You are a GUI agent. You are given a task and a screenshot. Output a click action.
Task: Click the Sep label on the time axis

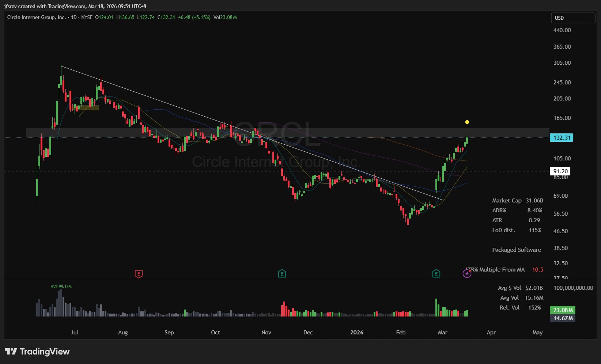click(x=169, y=333)
